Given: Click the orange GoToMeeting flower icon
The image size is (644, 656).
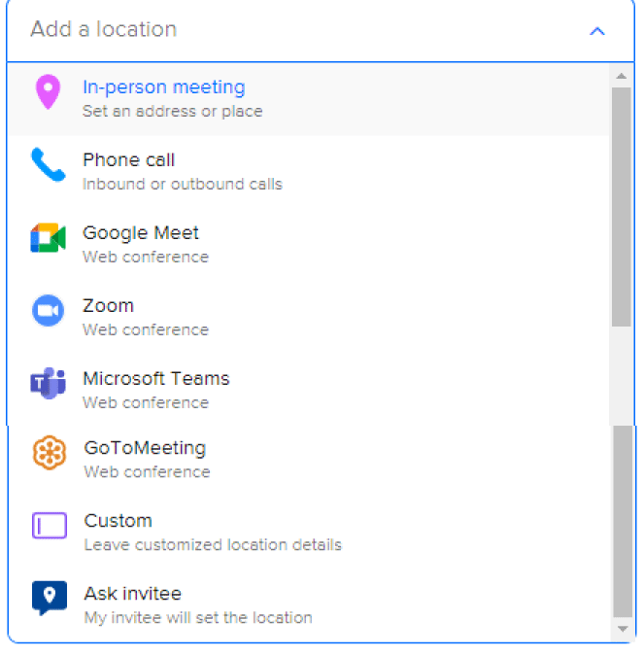Looking at the screenshot, I should (x=50, y=454).
